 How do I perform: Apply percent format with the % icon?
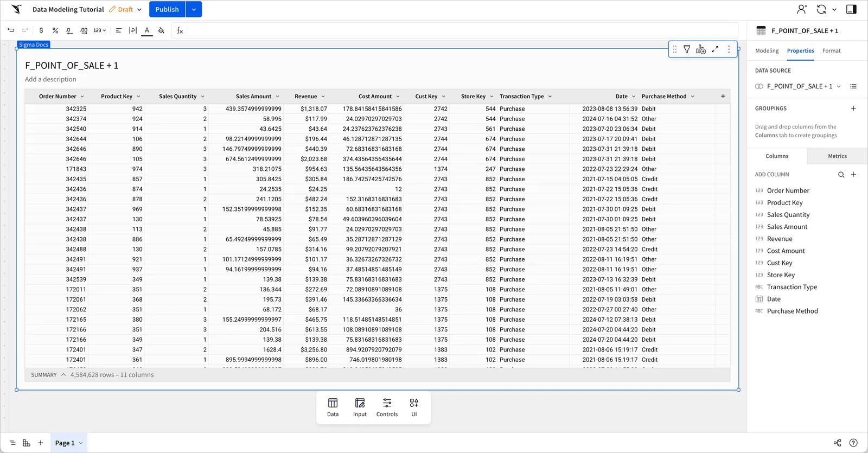(55, 30)
